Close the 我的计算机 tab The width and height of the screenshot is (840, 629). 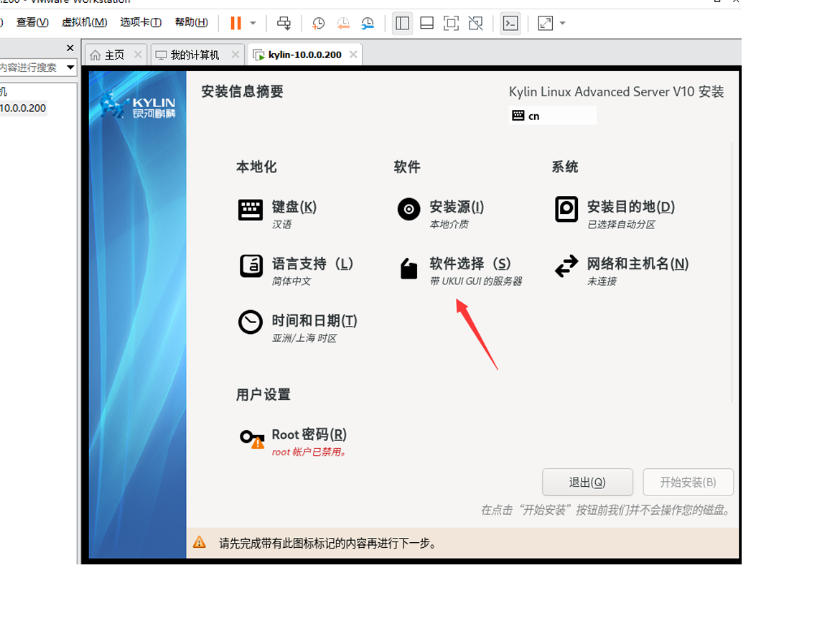point(235,54)
